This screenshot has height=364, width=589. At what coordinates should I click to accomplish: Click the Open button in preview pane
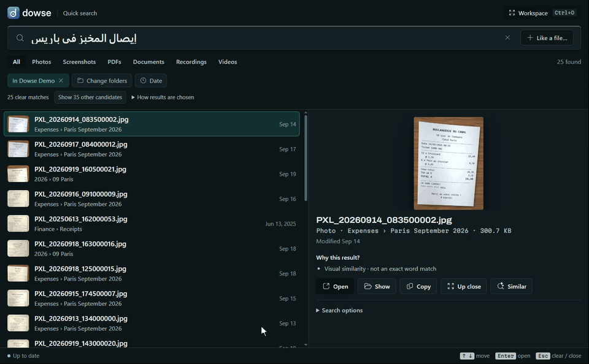[x=335, y=286]
